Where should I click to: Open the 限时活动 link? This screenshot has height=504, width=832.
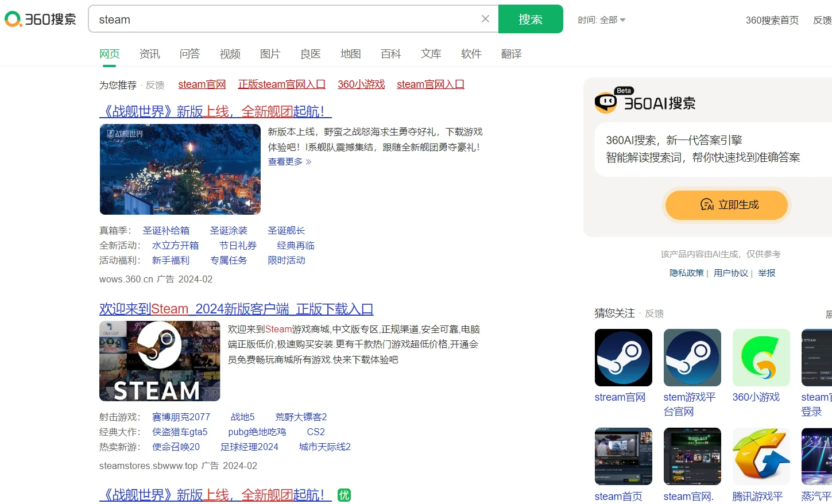(x=287, y=260)
